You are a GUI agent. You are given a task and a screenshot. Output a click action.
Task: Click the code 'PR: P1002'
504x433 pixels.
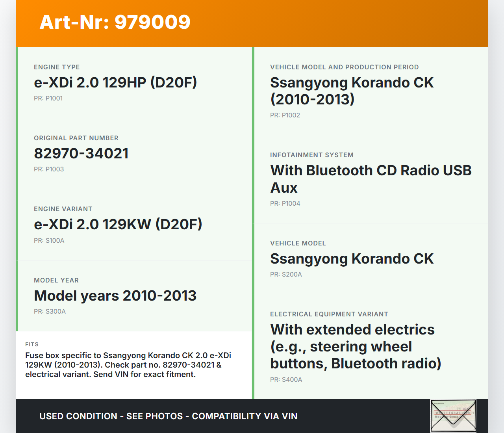tap(285, 115)
